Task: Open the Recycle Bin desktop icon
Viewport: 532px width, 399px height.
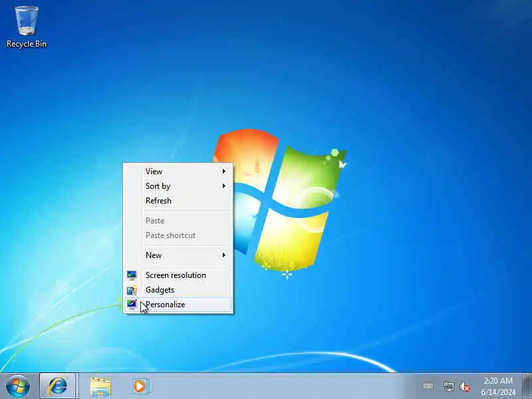Action: coord(27,27)
